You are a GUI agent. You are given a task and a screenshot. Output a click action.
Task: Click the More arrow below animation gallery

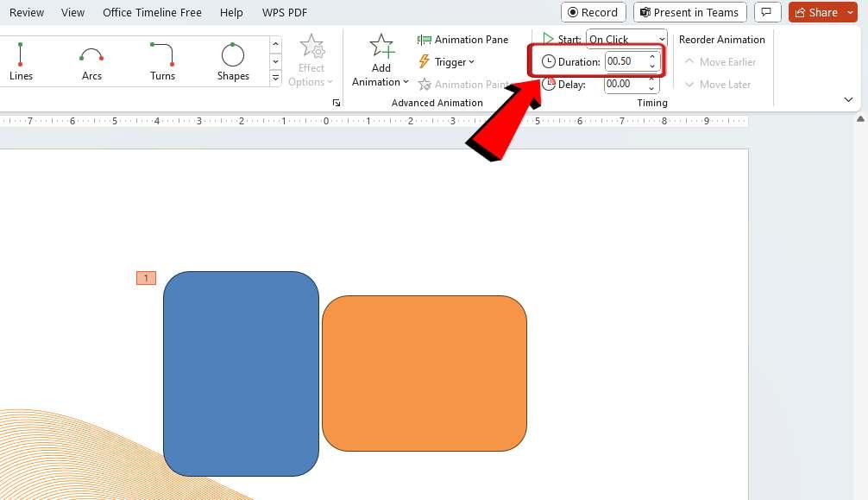point(275,78)
